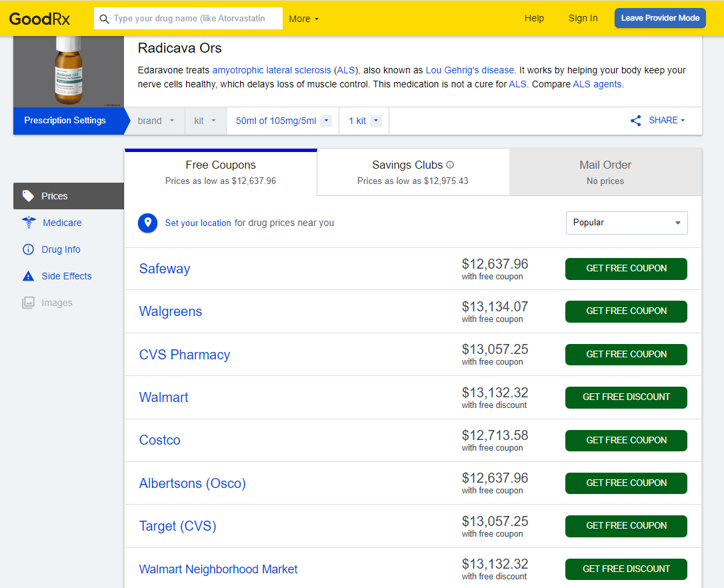
Task: Open the Walmart Neighborhood Market link
Action: pyautogui.click(x=218, y=569)
